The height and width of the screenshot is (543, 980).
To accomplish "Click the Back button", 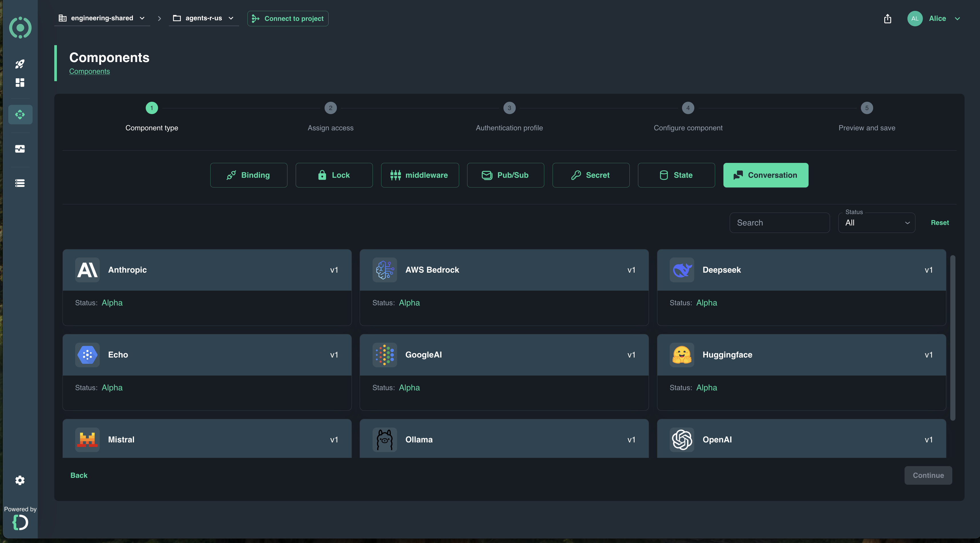I will click(79, 475).
